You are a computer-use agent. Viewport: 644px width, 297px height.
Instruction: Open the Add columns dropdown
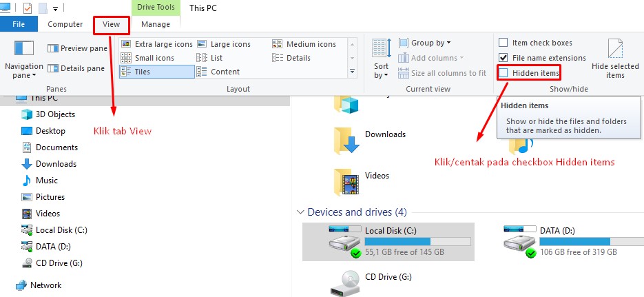tap(431, 58)
